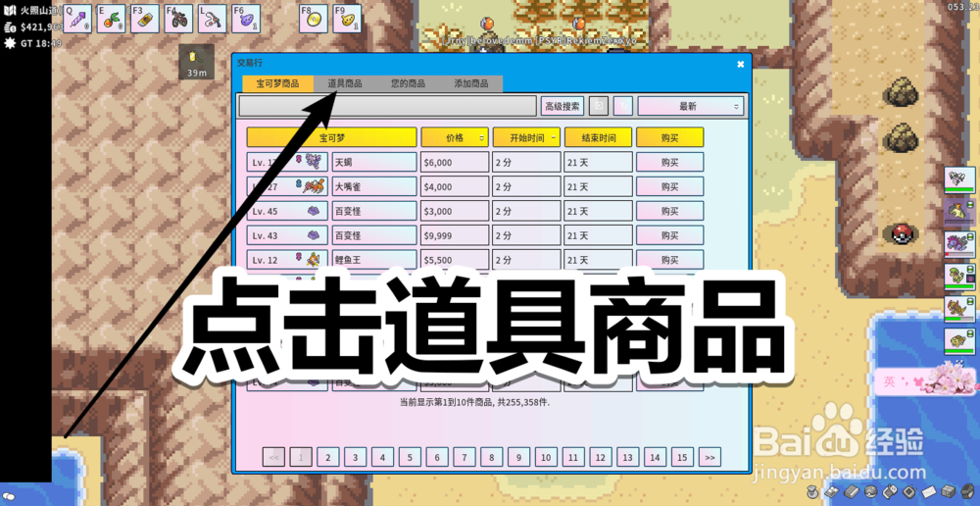Viewport: 980px width, 506px height.
Task: Click the $5,500 price cell
Action: 455,260
